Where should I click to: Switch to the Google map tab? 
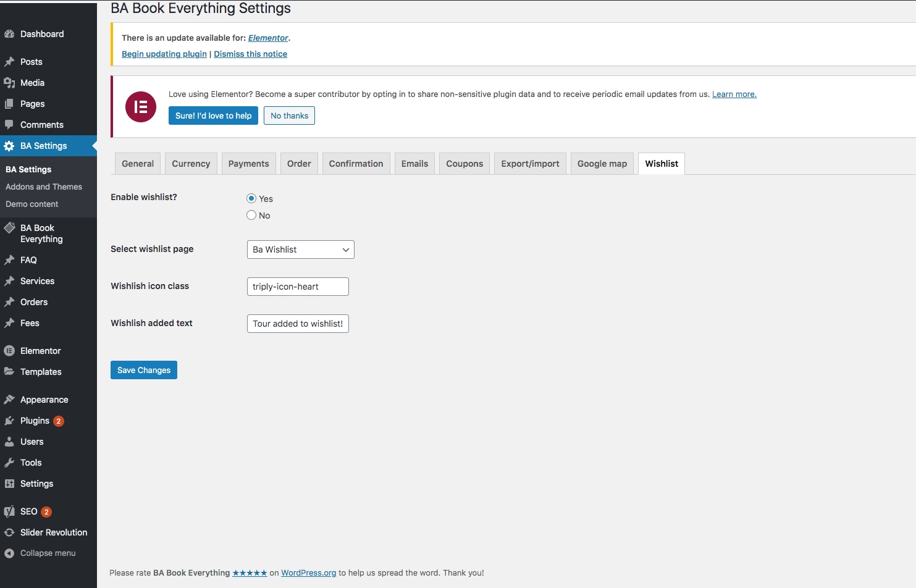[602, 164]
